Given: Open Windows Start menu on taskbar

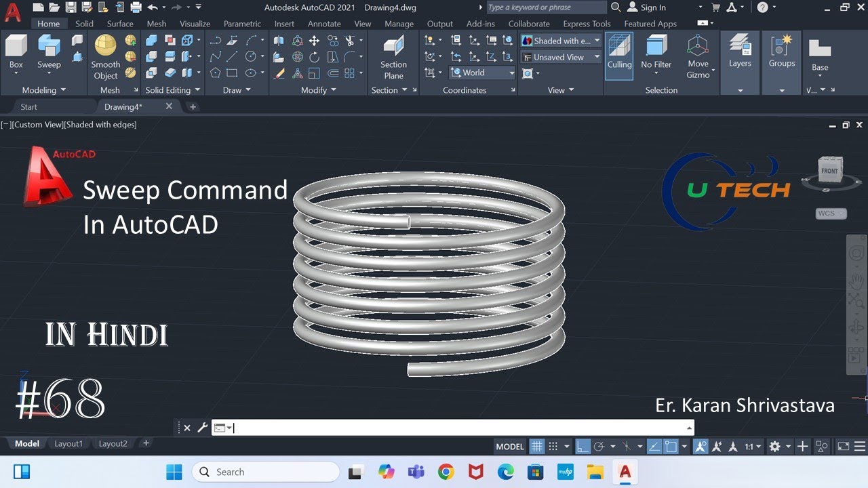Looking at the screenshot, I should (174, 472).
